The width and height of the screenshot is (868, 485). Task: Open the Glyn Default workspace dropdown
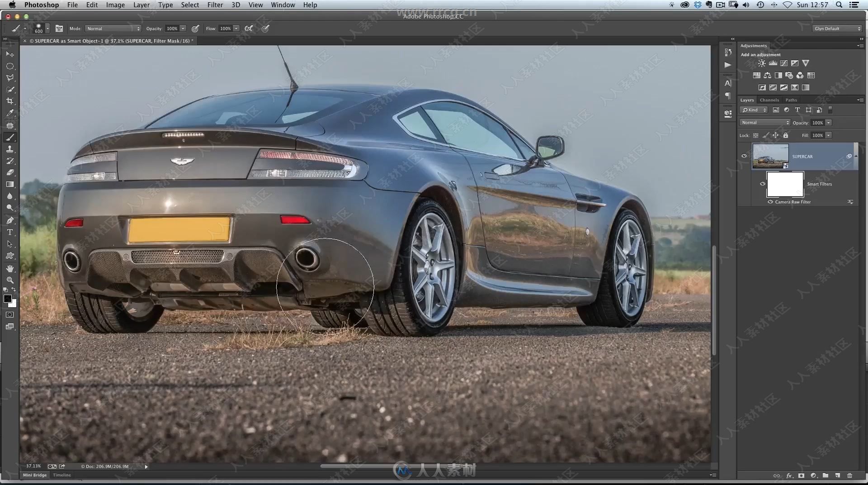[x=837, y=29]
